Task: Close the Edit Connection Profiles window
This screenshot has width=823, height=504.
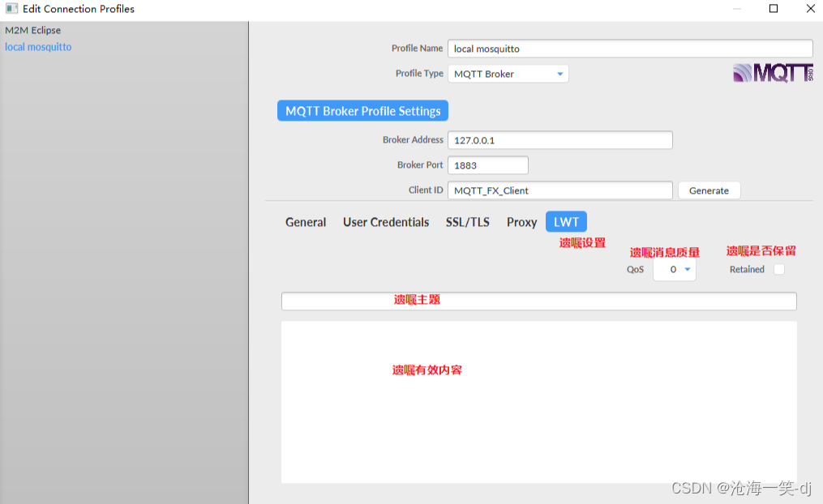Action: (810, 8)
